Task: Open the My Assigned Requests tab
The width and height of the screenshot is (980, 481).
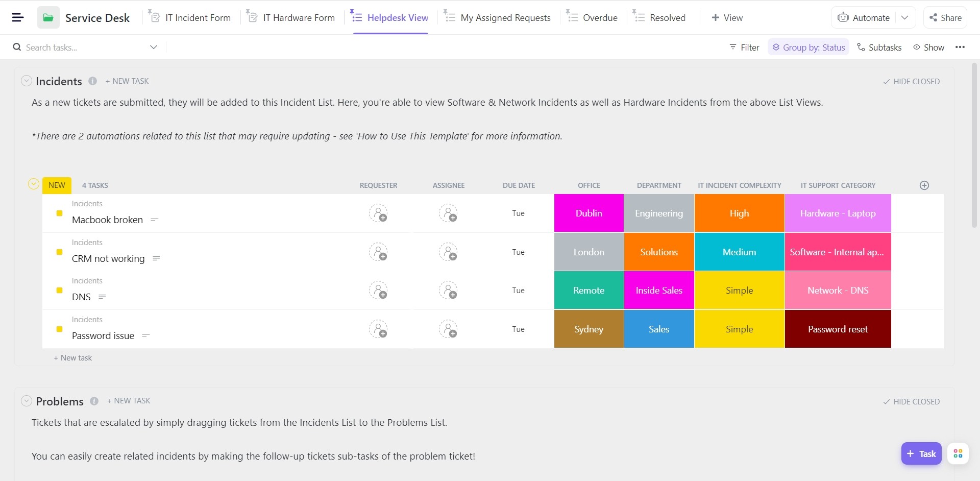Action: pos(505,18)
